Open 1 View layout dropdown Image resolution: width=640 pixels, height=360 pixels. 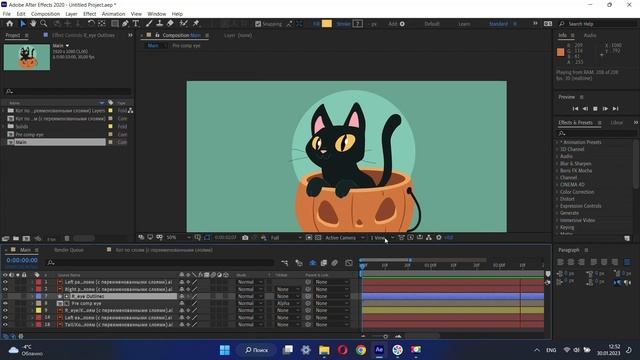[x=382, y=238]
